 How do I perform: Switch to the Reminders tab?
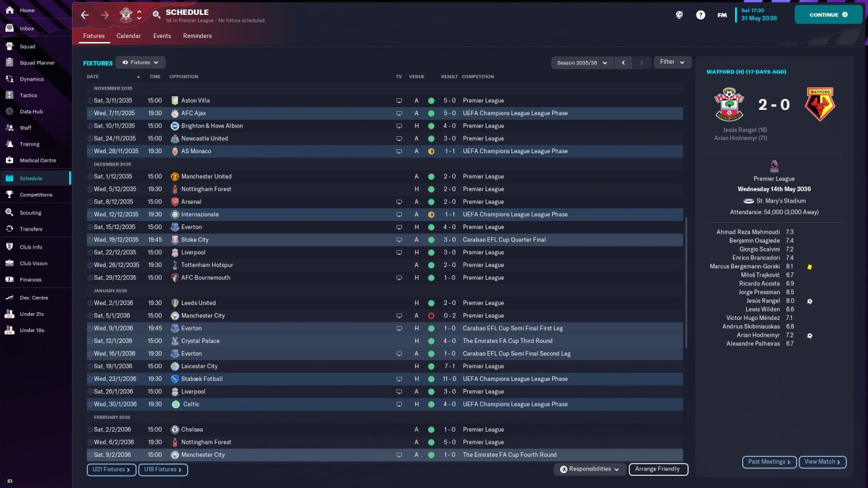coord(197,36)
